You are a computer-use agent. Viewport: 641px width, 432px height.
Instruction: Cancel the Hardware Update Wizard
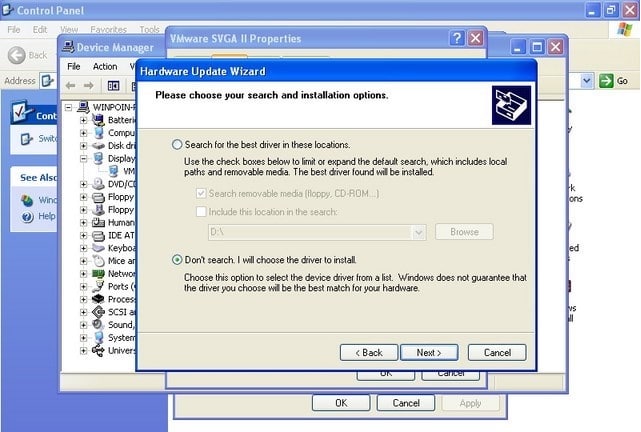(x=497, y=352)
